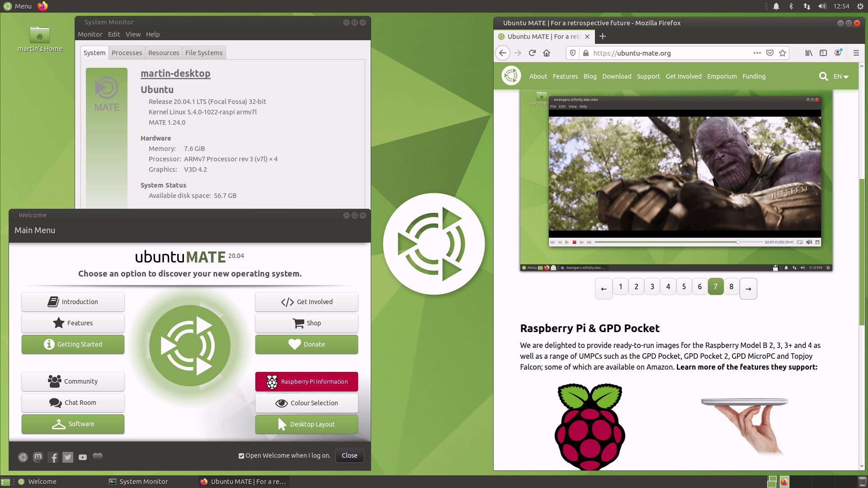Switch to the Processes tab
868x488 pixels.
coord(127,52)
